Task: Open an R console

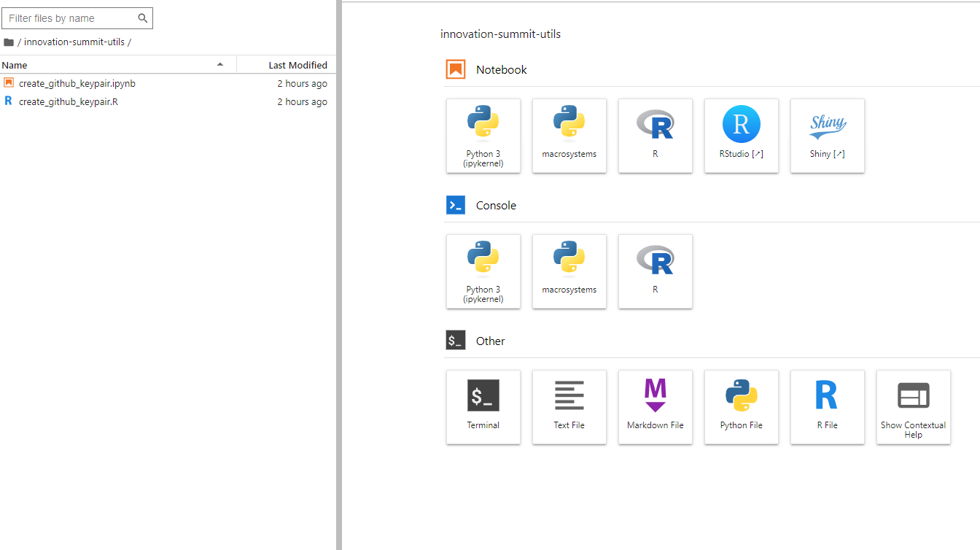Action: pos(656,271)
